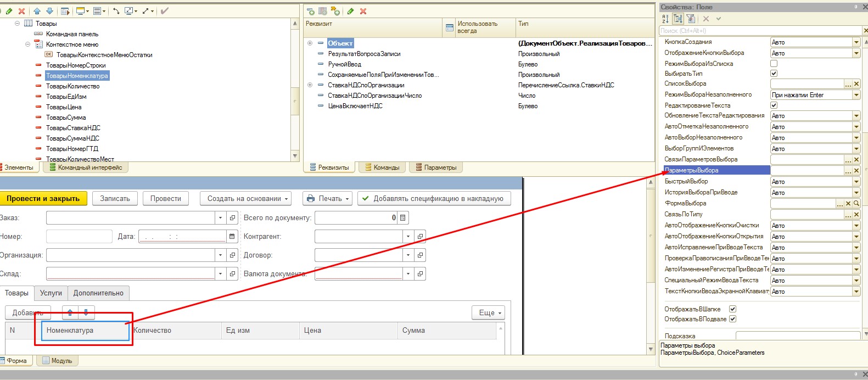Viewport: 868px width, 380px height.
Task: Click open icon next to Контрагент field
Action: point(420,237)
